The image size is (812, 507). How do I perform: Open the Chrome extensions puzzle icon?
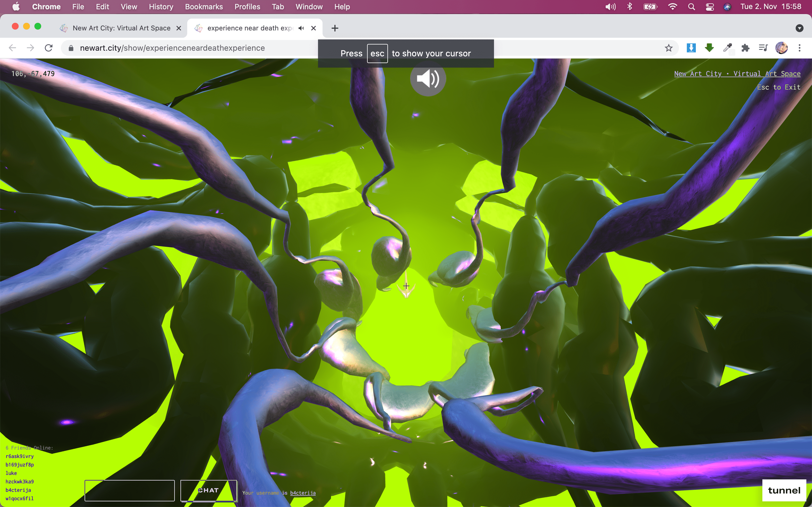[x=745, y=48]
